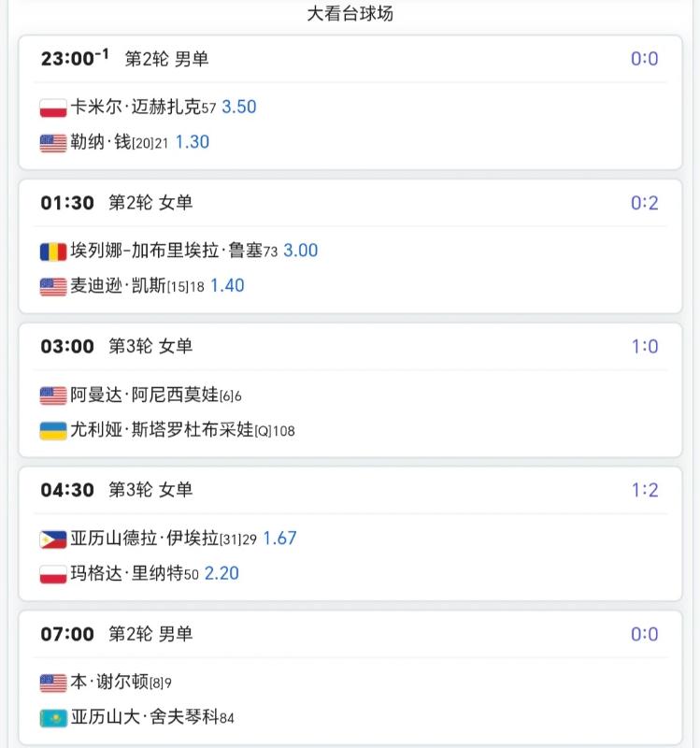Click the US flag beside 麦迪逊·凯斯
Screen dimensions: 700x748
pyautogui.click(x=53, y=286)
